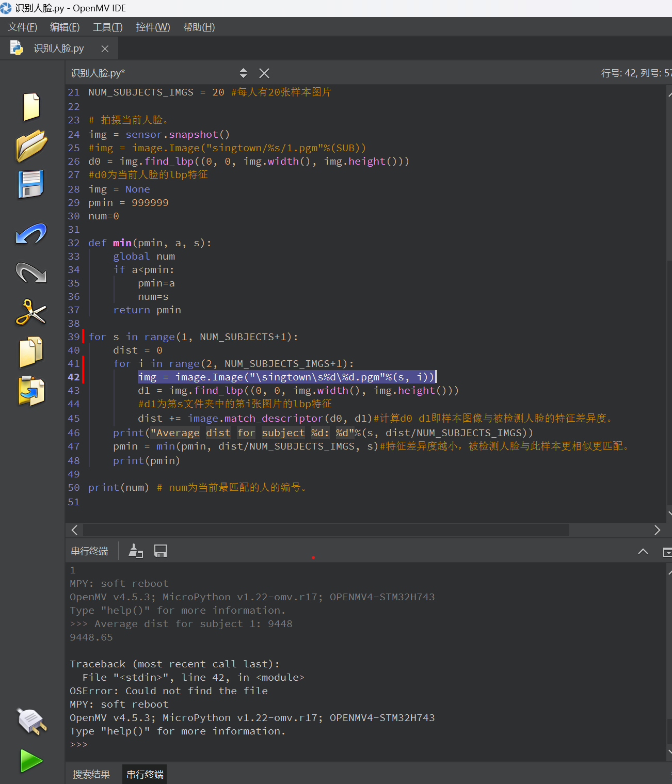Open a file with the folder icon
The width and height of the screenshot is (672, 784).
pyautogui.click(x=31, y=146)
